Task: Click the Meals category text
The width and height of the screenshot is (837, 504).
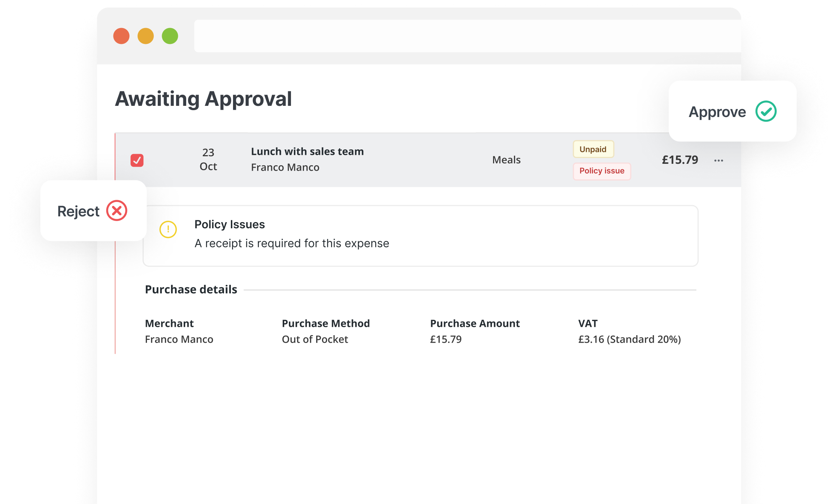Action: pyautogui.click(x=506, y=160)
